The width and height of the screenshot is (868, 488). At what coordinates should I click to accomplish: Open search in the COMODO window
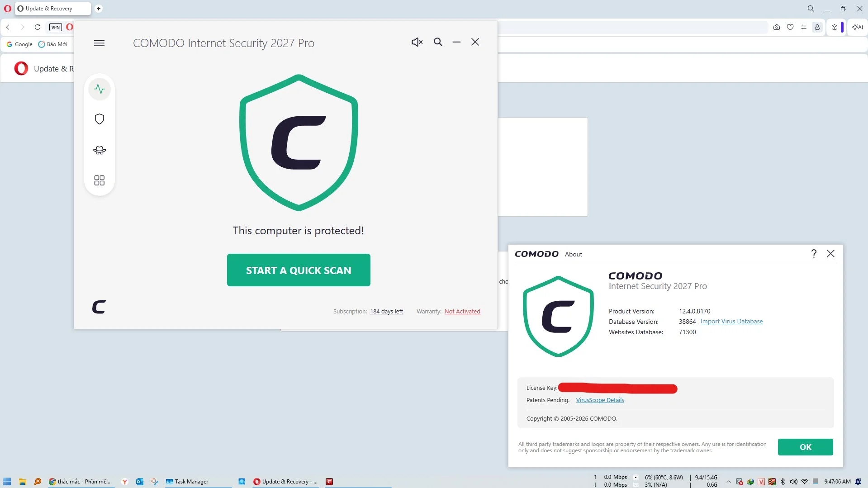point(438,42)
